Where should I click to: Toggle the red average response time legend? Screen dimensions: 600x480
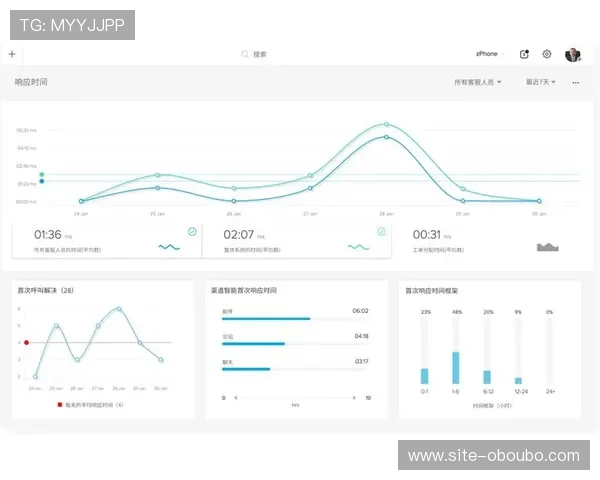click(59, 405)
